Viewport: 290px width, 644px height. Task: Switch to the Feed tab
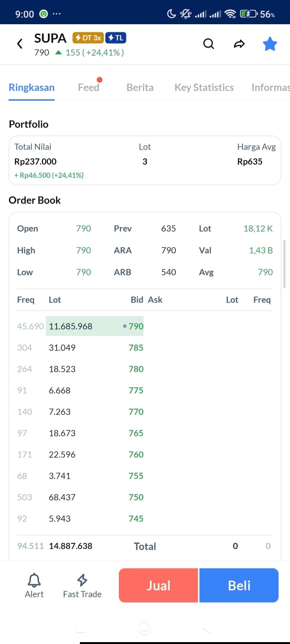pyautogui.click(x=89, y=87)
